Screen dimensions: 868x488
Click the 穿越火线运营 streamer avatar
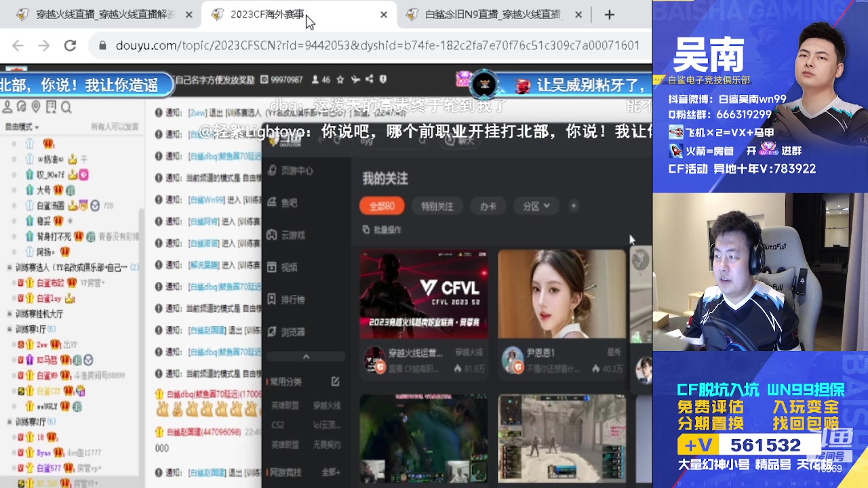[x=375, y=360]
